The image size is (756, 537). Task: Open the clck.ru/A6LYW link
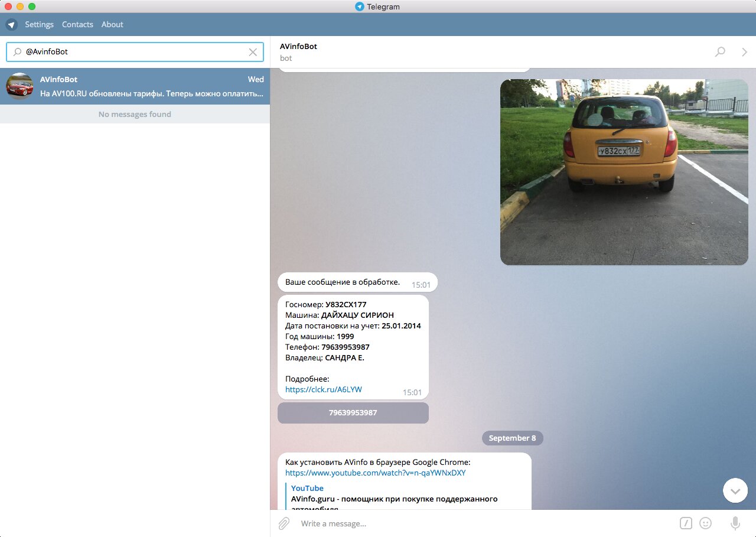click(323, 389)
